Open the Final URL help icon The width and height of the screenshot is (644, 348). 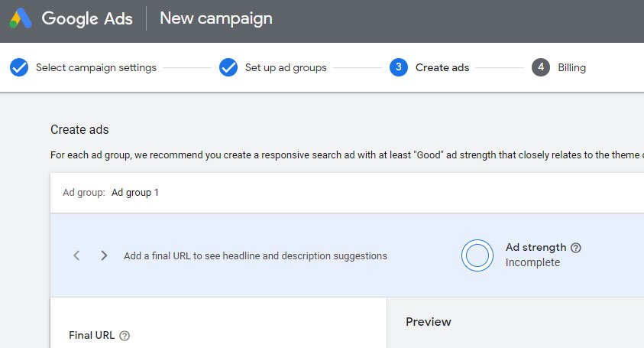coord(125,336)
